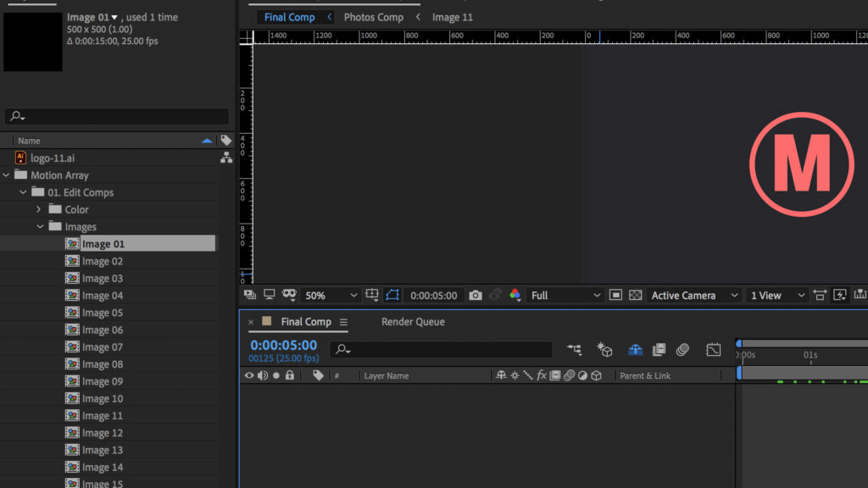This screenshot has width=868, height=488.
Task: Click the Frame Blending icon in timeline
Action: (x=659, y=349)
